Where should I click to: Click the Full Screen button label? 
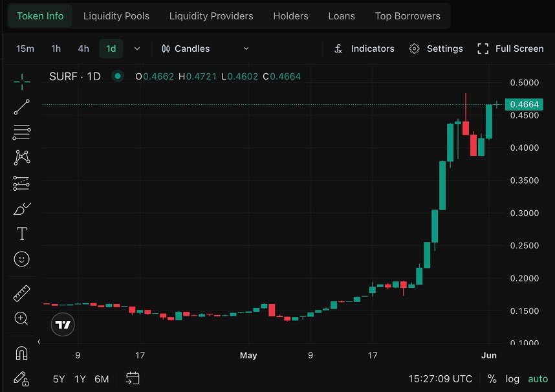(x=519, y=49)
